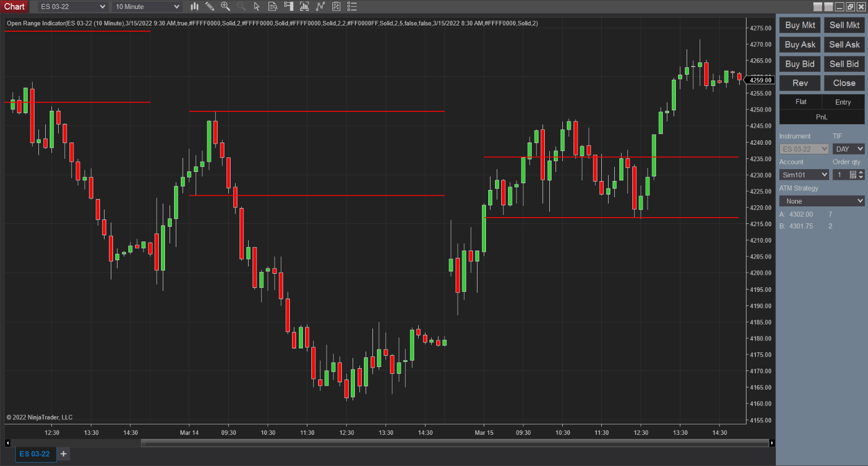The height and width of the screenshot is (466, 868).
Task: Open the order quantity calculator icon
Action: pos(853,175)
